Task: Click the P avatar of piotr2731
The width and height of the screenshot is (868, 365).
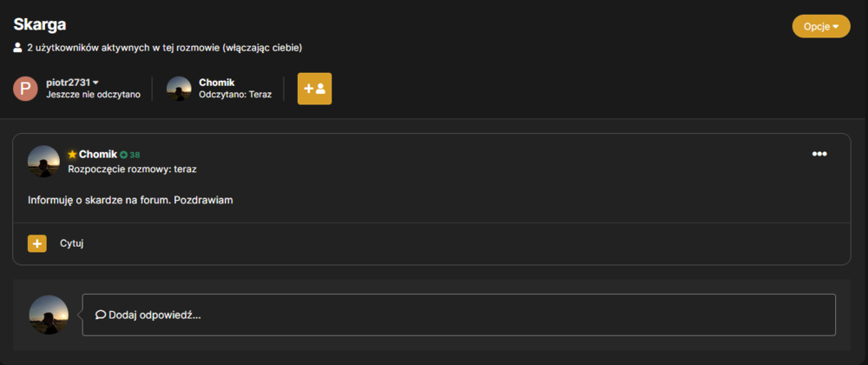Action: pos(25,89)
